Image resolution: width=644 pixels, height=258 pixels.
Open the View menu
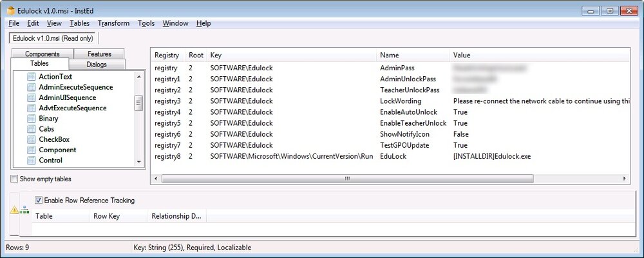[x=54, y=23]
